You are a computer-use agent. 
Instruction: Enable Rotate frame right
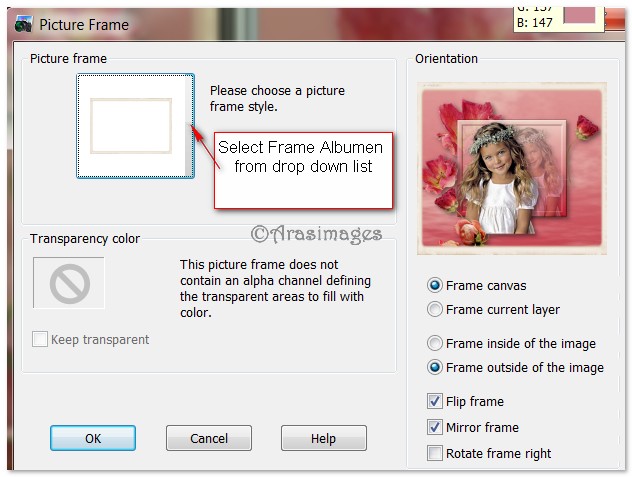[435, 453]
